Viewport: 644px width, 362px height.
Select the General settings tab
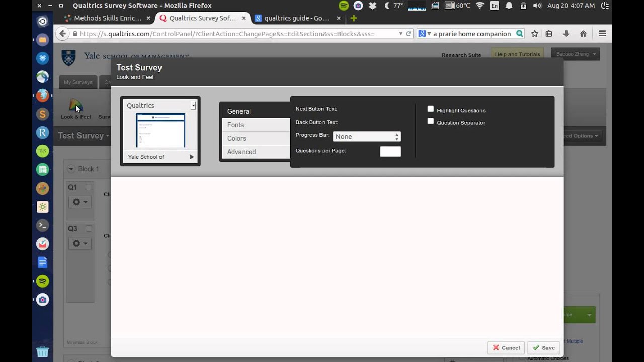(256, 111)
